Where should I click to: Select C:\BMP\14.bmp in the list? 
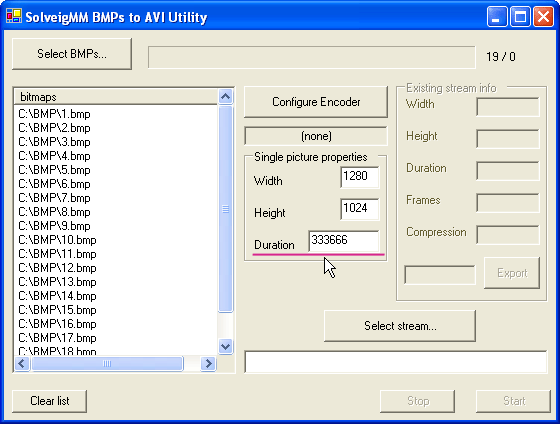click(x=57, y=296)
